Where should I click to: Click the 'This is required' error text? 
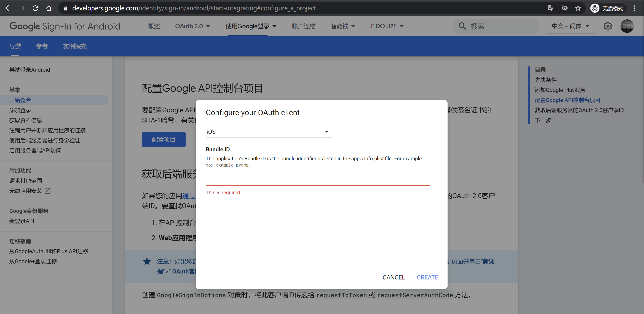point(223,192)
